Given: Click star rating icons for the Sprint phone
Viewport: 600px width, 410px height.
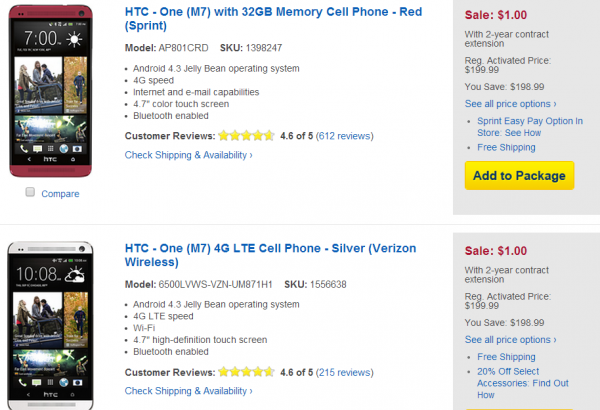Looking at the screenshot, I should click(246, 135).
